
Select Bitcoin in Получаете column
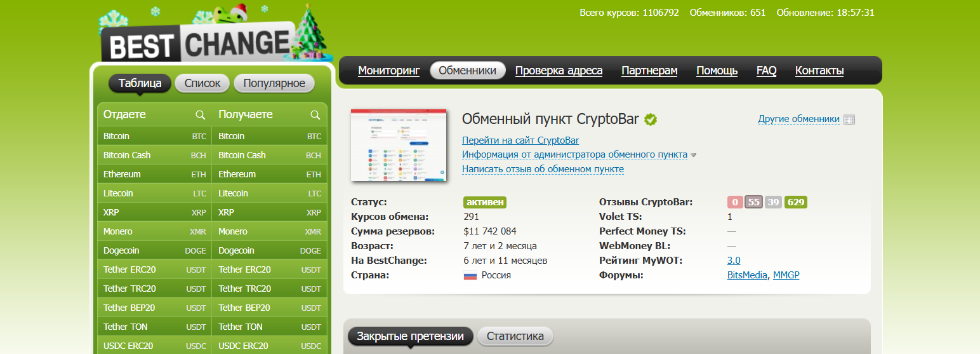[x=270, y=136]
